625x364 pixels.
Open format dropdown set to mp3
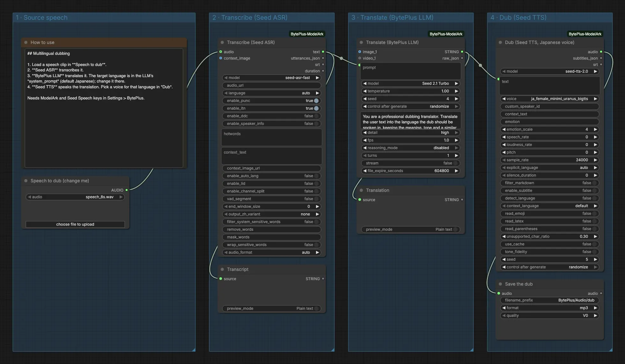(550, 308)
